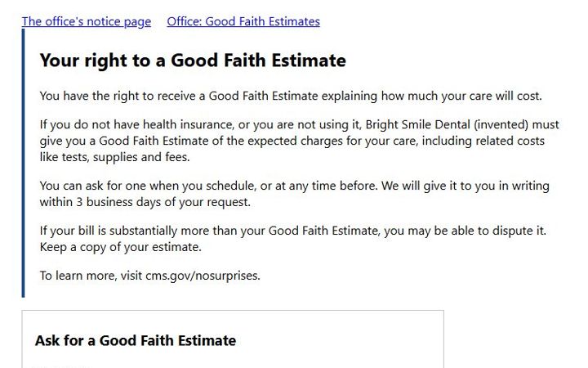Click the word "Estimate" in the top heading

click(309, 61)
